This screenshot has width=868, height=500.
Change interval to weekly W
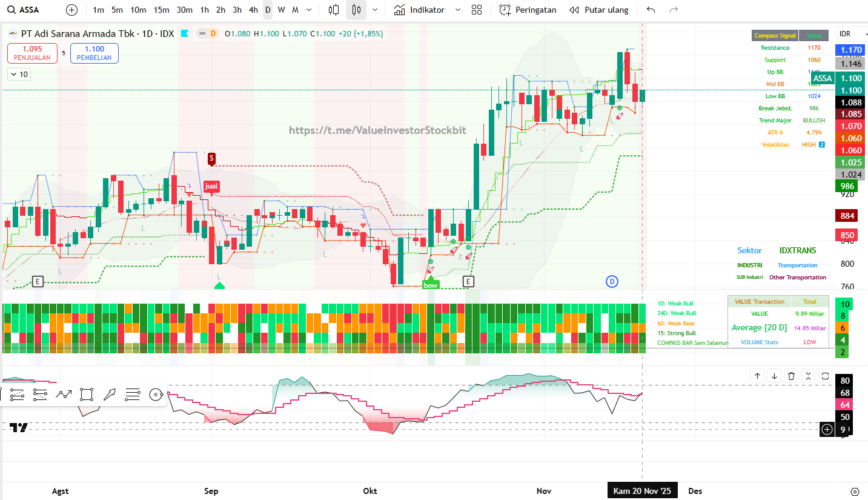click(x=281, y=10)
